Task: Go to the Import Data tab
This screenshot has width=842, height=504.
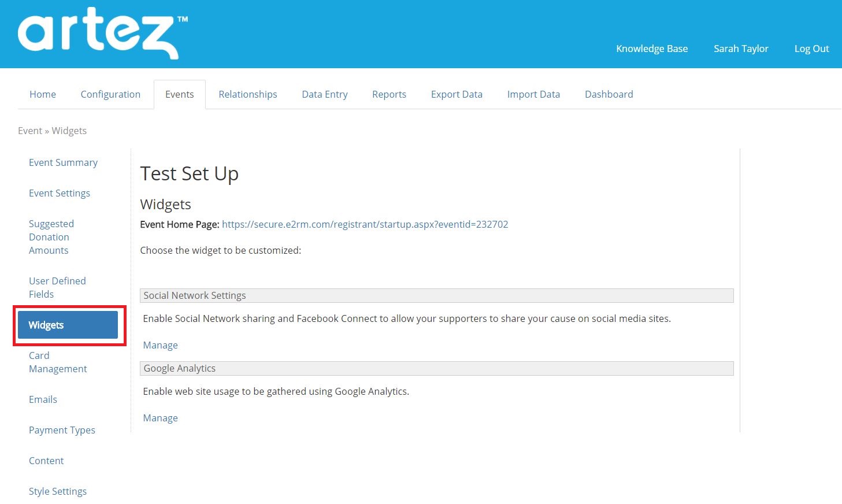Action: tap(533, 94)
